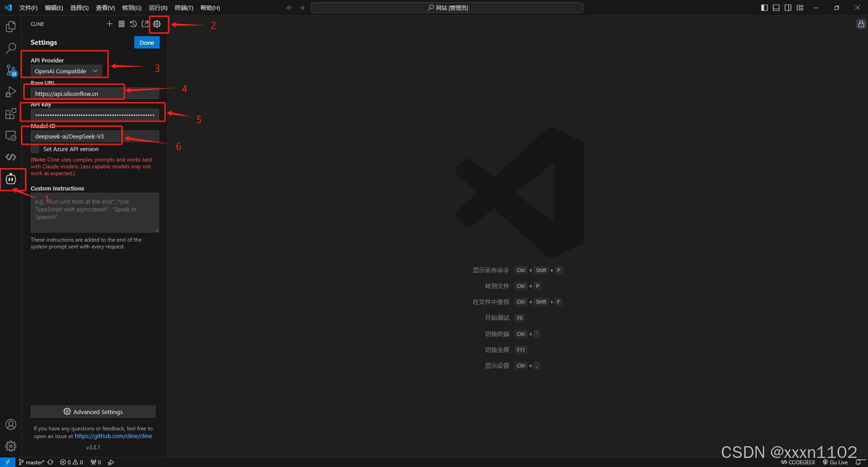The width and height of the screenshot is (868, 467).
Task: Open CODEGEEX status bar item
Action: [798, 462]
